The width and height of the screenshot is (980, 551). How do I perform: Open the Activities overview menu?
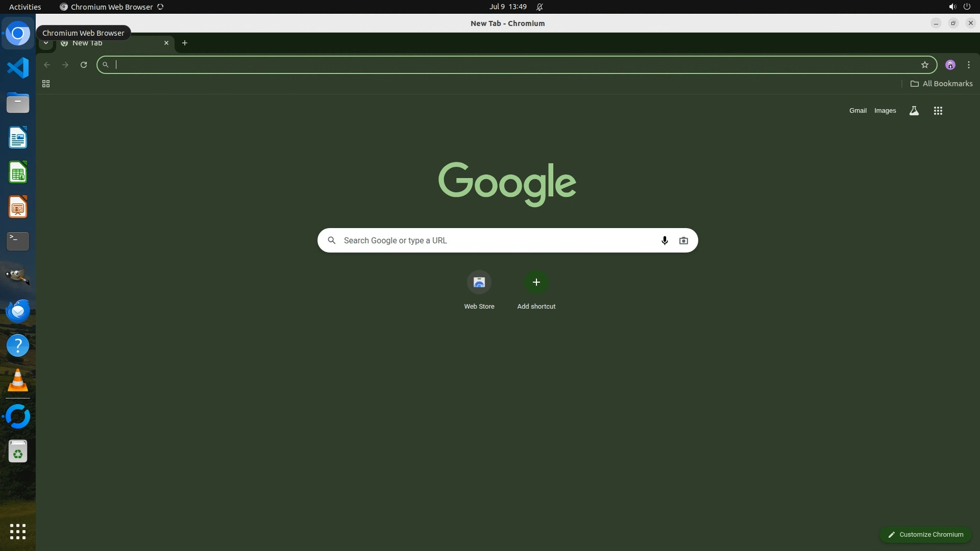(25, 7)
